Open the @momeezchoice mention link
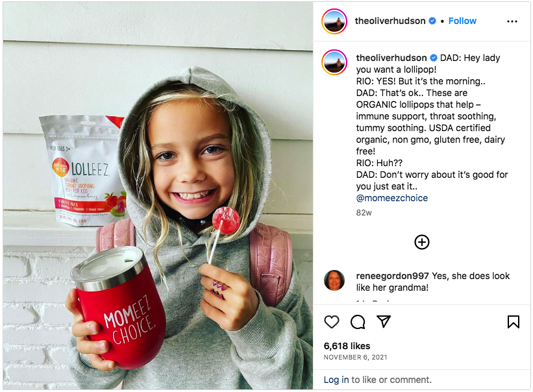This screenshot has height=392, width=533. pos(392,198)
